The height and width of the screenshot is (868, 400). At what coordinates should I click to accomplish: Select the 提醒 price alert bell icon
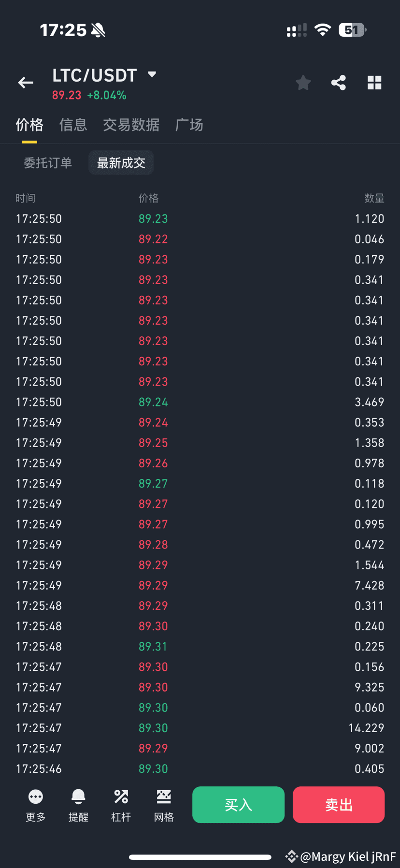[78, 804]
